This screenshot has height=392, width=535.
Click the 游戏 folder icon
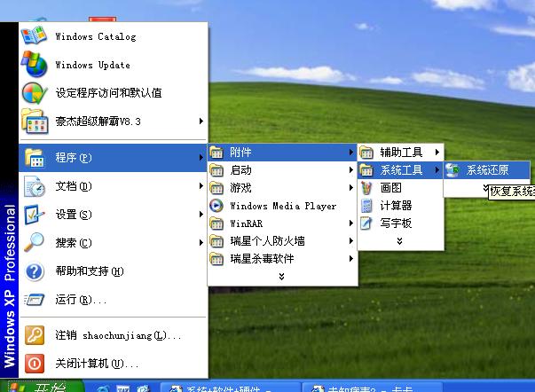(x=216, y=188)
